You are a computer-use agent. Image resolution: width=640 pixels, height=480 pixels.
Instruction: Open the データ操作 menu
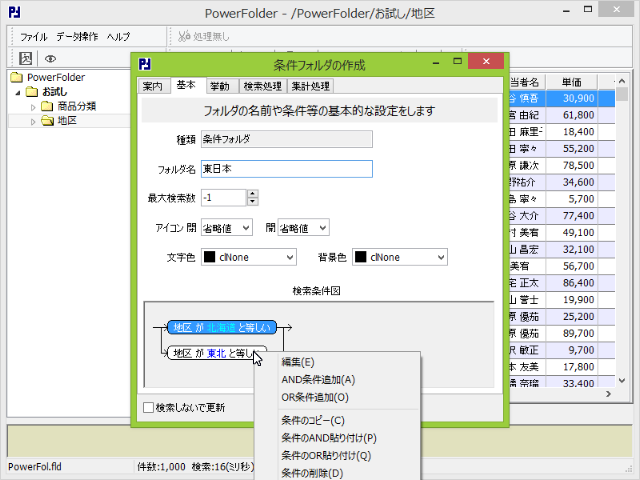(77, 37)
